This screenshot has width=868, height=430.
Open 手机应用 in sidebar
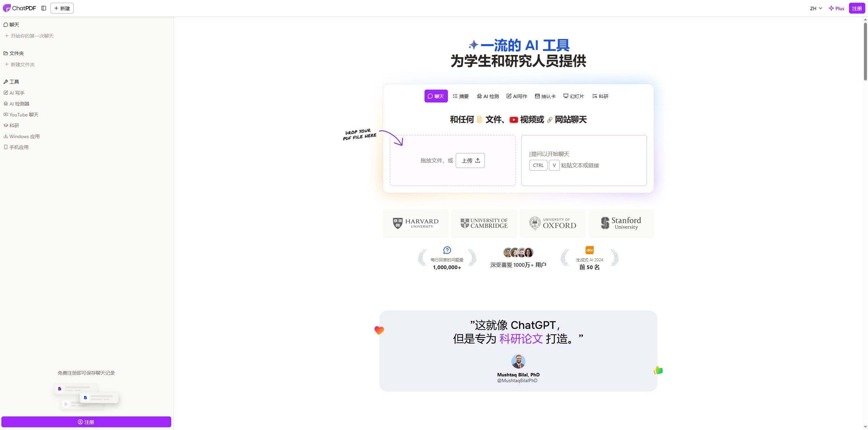(x=16, y=147)
